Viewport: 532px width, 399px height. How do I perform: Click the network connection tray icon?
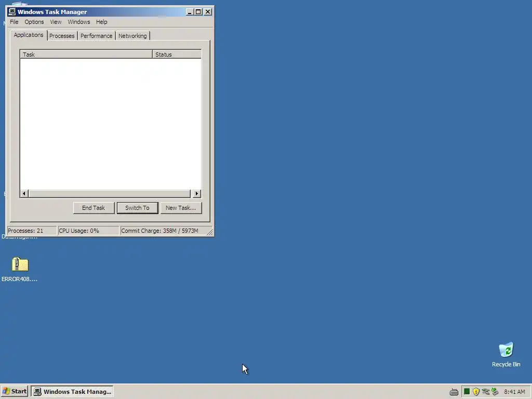coord(486,392)
